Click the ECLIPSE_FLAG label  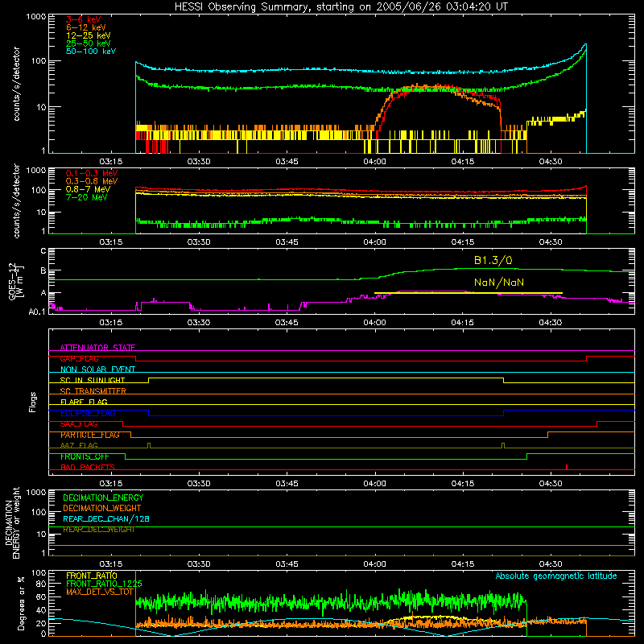88,413
